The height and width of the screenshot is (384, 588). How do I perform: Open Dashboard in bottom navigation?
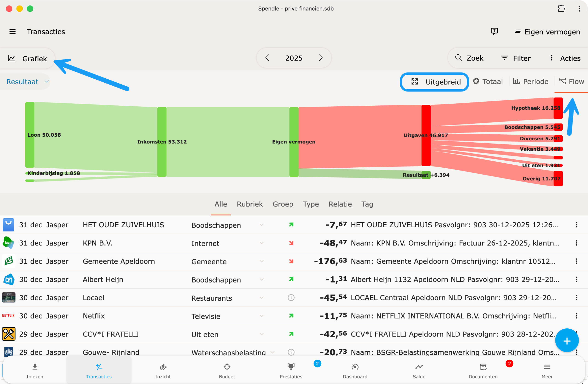[355, 371]
